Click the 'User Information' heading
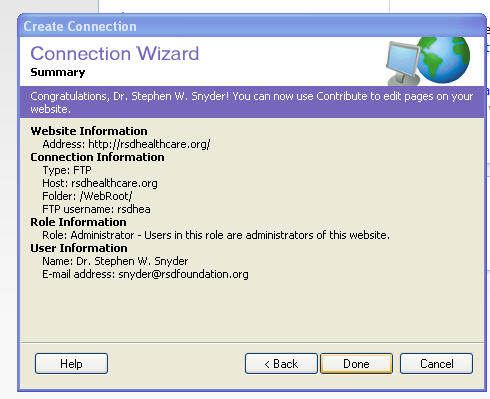 79,248
